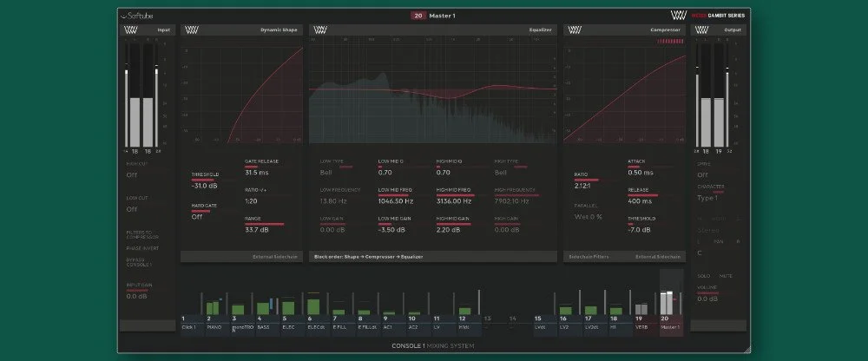Solo the Master 1 channel
Screen dimensions: 868x361
(x=704, y=276)
